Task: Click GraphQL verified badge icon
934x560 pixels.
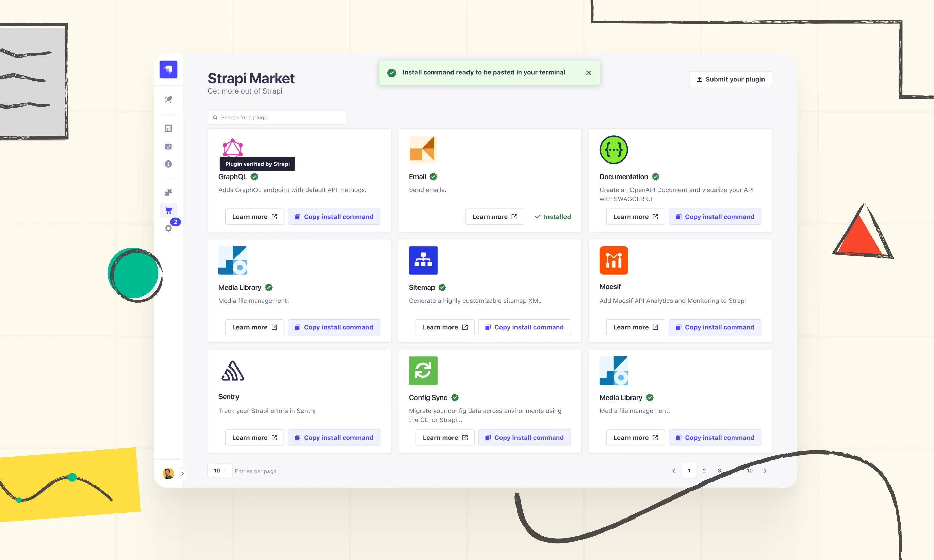Action: click(x=255, y=176)
